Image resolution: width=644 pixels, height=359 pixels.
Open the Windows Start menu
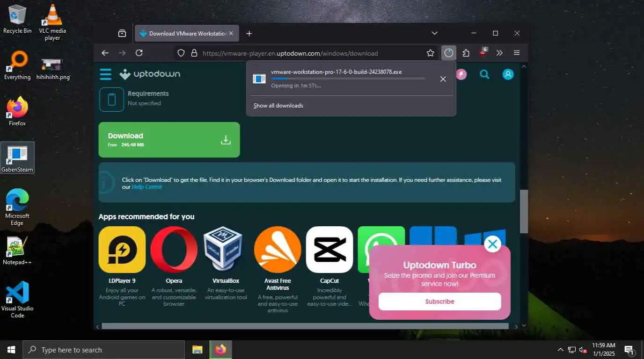(11, 350)
